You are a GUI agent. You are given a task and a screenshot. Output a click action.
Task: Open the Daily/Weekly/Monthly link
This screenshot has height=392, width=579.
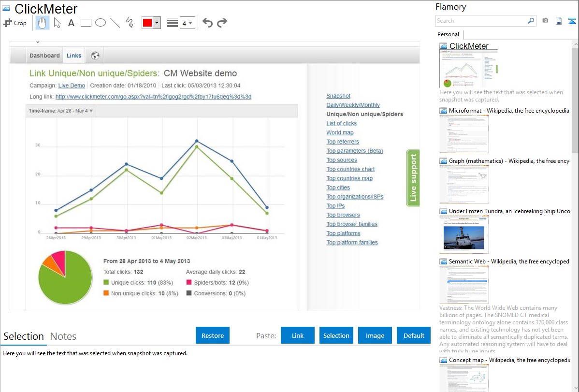[x=353, y=105]
